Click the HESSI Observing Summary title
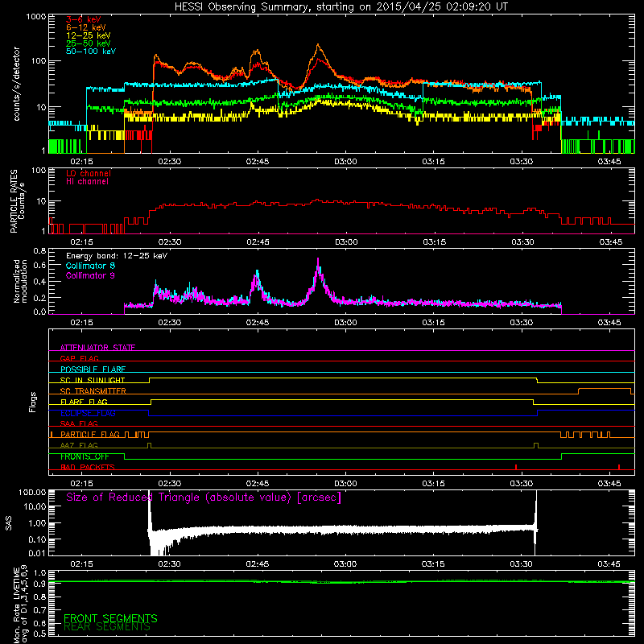This screenshot has width=644, height=644. (x=341, y=7)
